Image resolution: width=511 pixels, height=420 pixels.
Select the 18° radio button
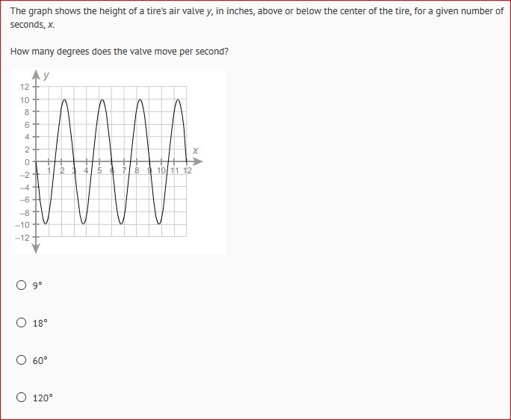click(x=21, y=323)
